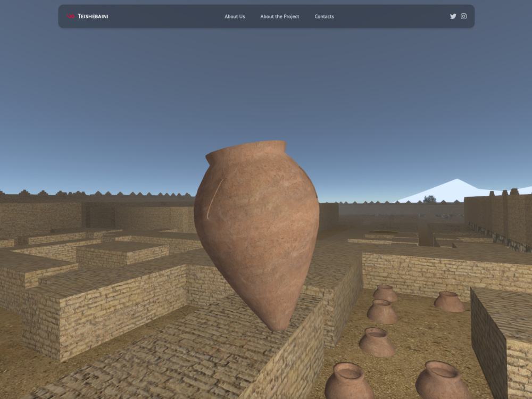Open the About Us page
The width and height of the screenshot is (532, 399).
click(235, 16)
